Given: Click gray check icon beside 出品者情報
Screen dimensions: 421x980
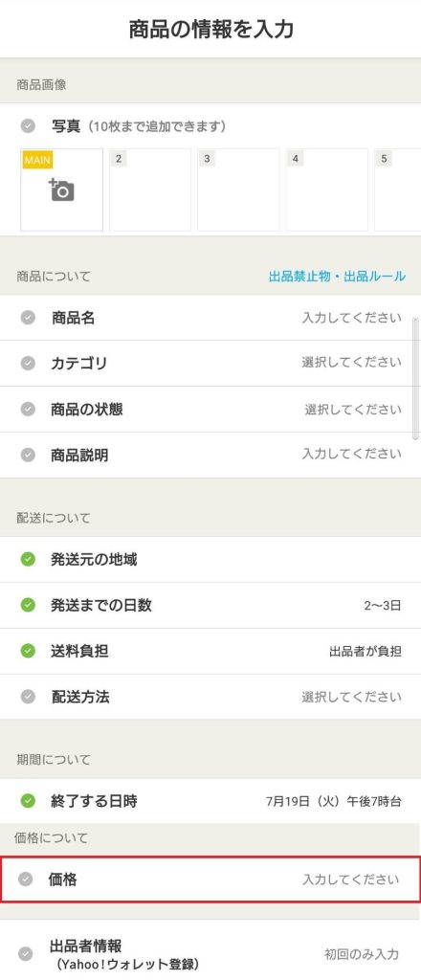Looking at the screenshot, I should pos(25,954).
